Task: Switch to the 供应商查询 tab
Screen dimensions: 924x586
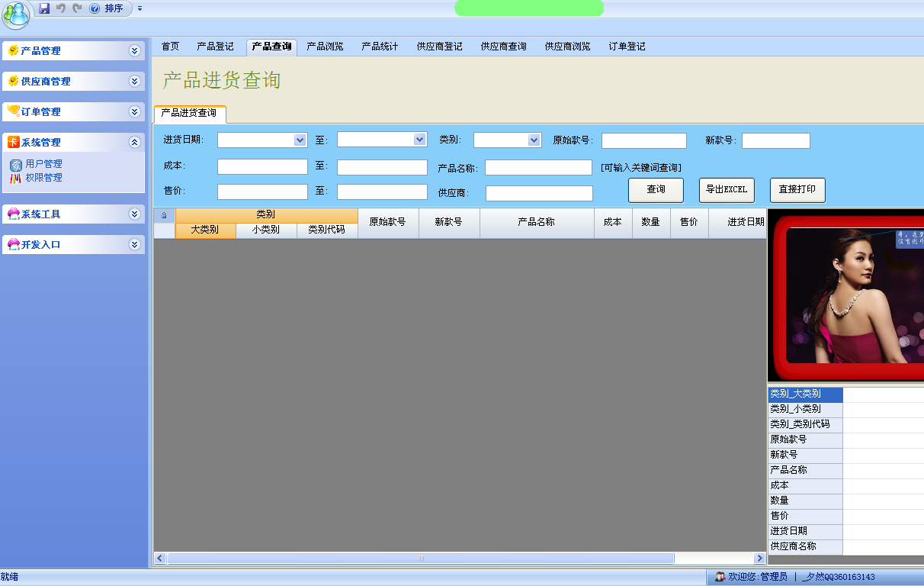Action: click(x=503, y=47)
